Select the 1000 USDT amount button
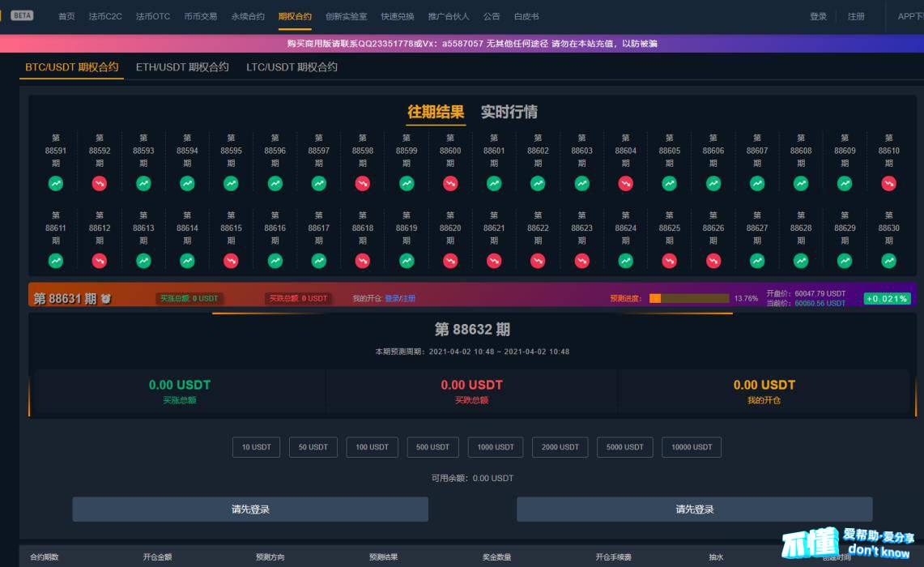924x567 pixels. coord(495,447)
